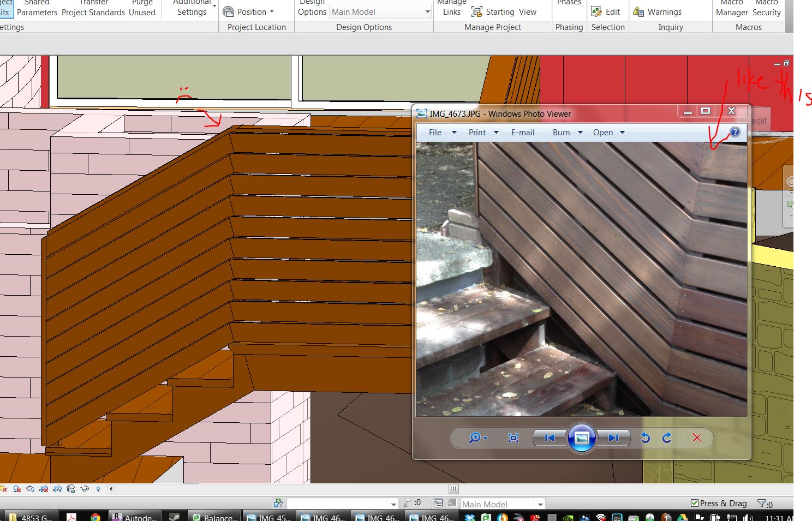Select the Reveal Hidden Elements lightbulb icon
The image size is (812, 521).
pyautogui.click(x=98, y=488)
